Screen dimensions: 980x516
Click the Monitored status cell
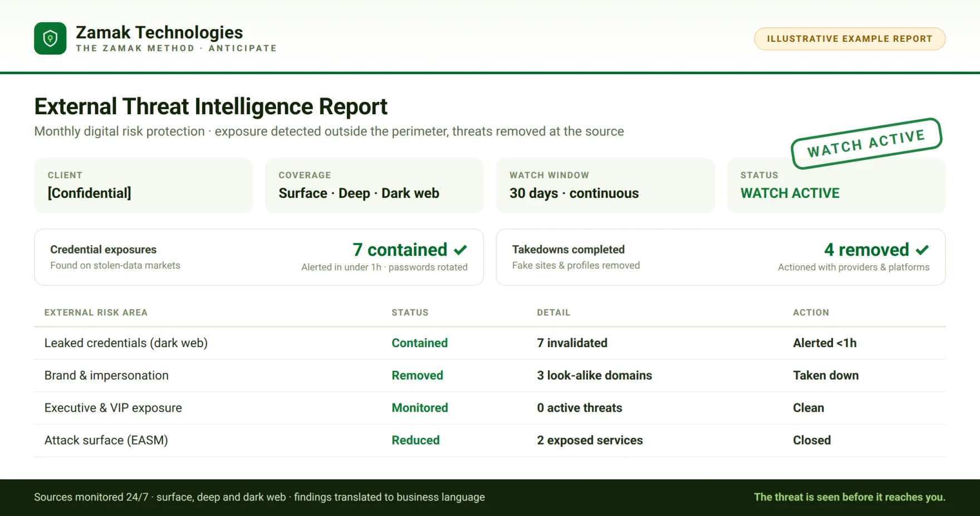pyautogui.click(x=419, y=408)
